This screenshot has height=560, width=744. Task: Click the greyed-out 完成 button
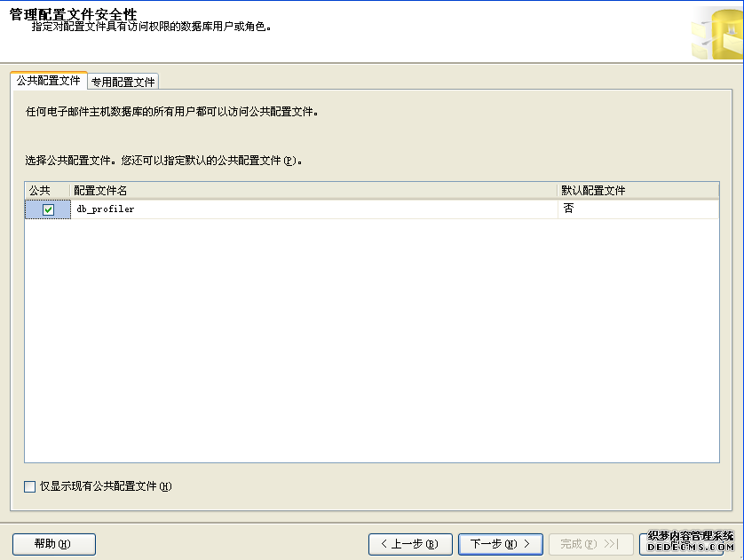590,544
